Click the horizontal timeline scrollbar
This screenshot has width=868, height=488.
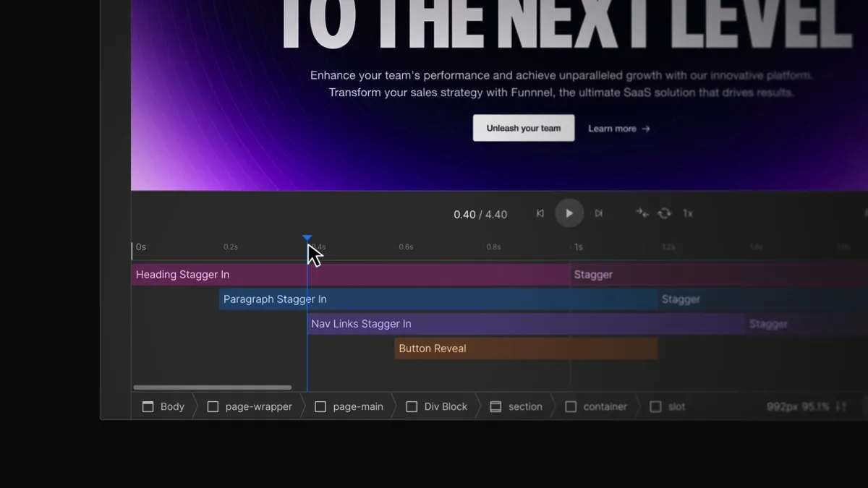coord(213,388)
